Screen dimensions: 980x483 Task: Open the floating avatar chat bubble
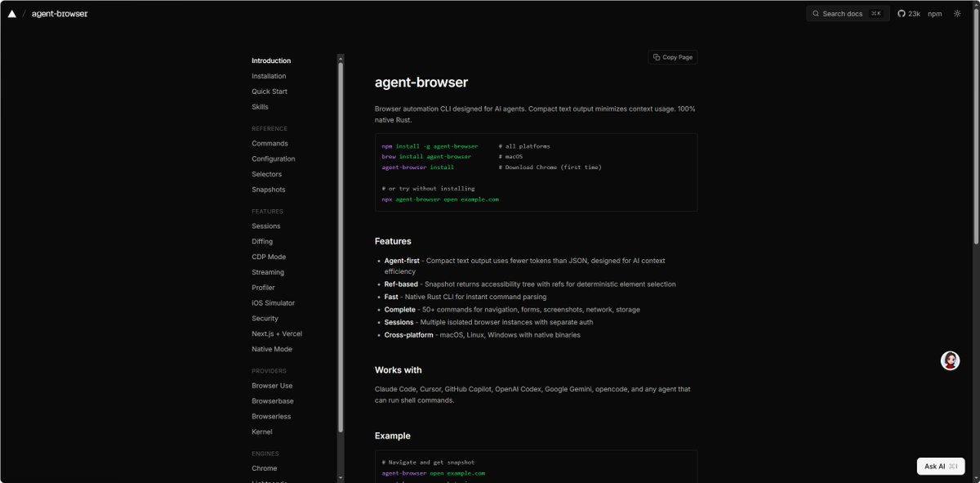950,360
